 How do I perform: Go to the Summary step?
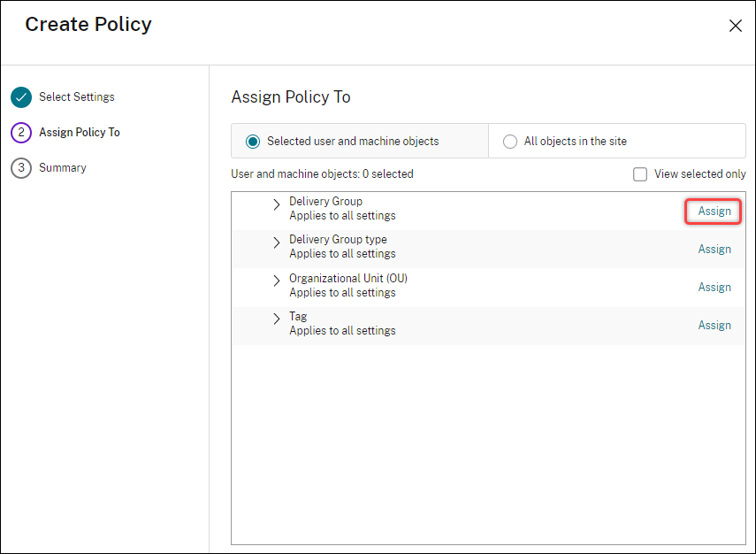pos(62,167)
